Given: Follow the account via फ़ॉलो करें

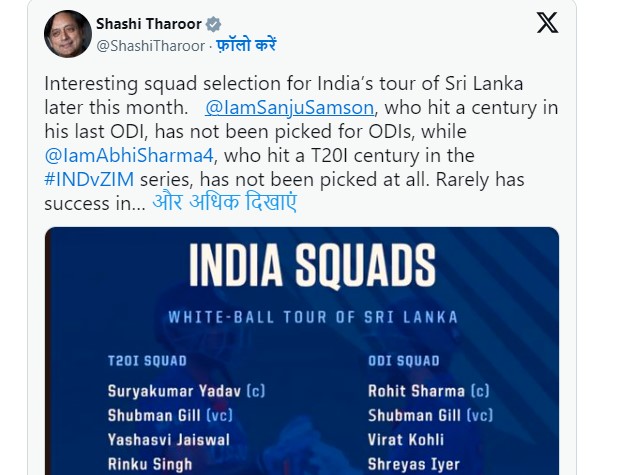Looking at the screenshot, I should click(x=246, y=45).
